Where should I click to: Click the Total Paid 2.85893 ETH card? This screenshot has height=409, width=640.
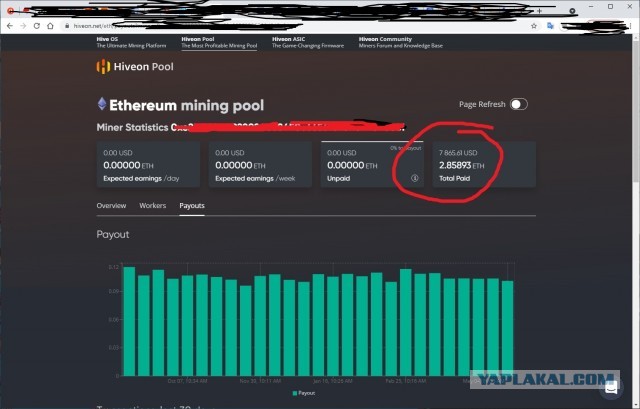click(x=484, y=164)
